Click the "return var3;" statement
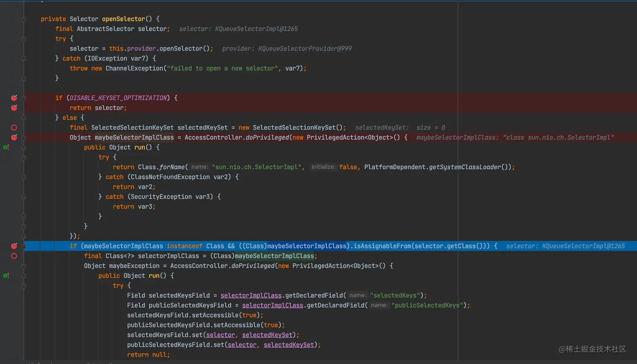This screenshot has height=364, width=637. point(134,207)
